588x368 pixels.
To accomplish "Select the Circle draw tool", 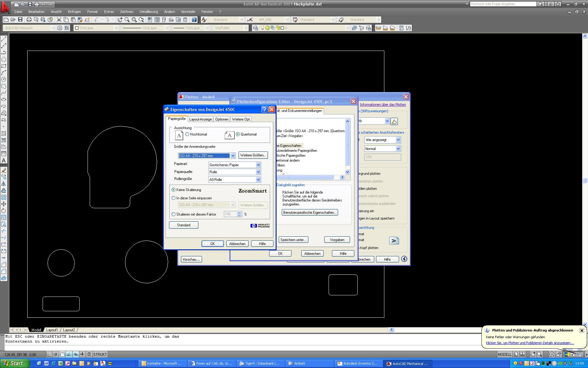I will click(4, 79).
